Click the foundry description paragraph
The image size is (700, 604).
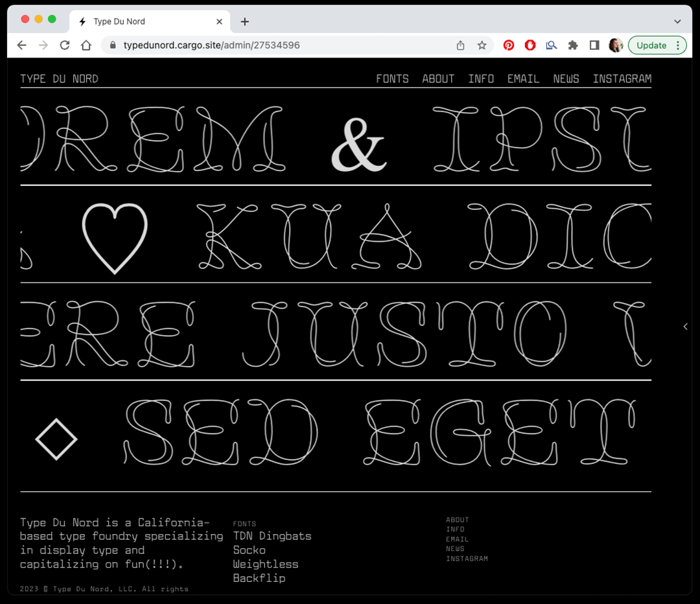tap(121, 543)
